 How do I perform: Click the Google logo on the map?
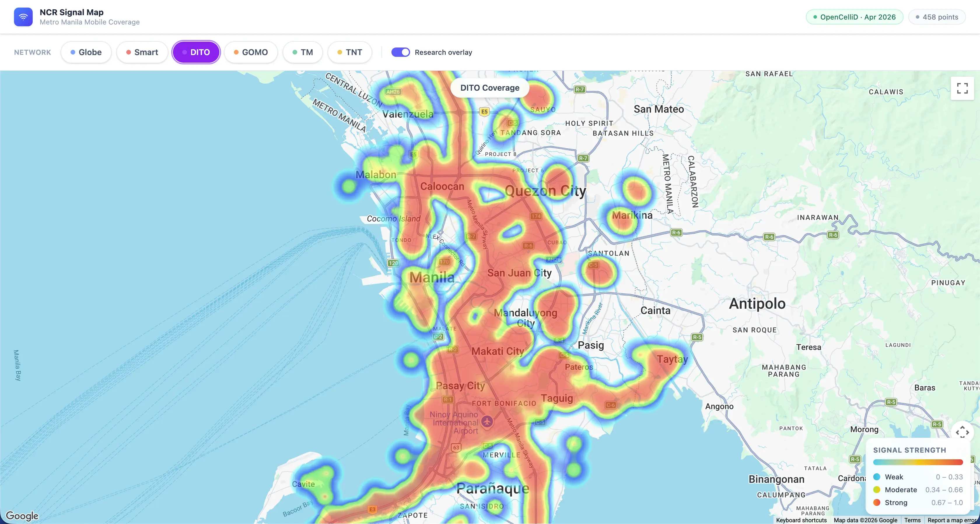22,516
